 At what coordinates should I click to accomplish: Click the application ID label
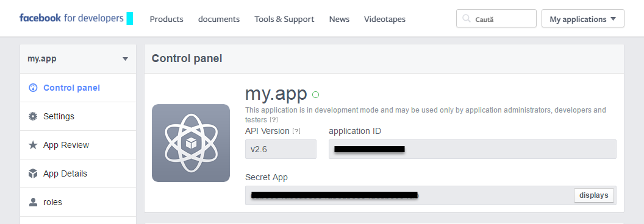tap(355, 131)
